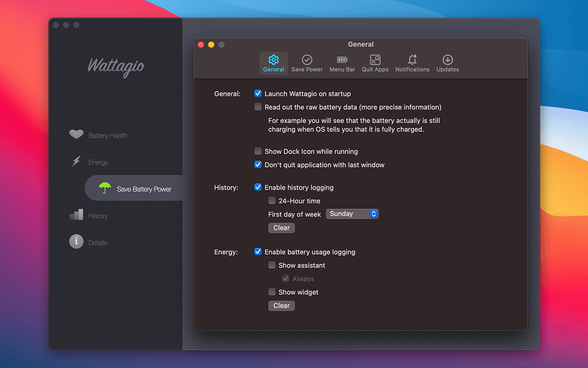
Task: Select the Energy lightning bolt icon
Action: pos(76,161)
